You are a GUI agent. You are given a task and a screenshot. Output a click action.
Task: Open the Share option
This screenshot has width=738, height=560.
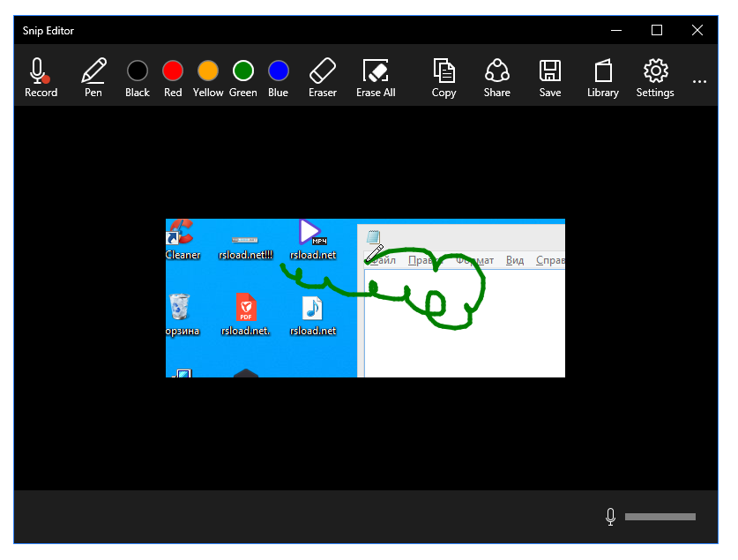pos(497,78)
